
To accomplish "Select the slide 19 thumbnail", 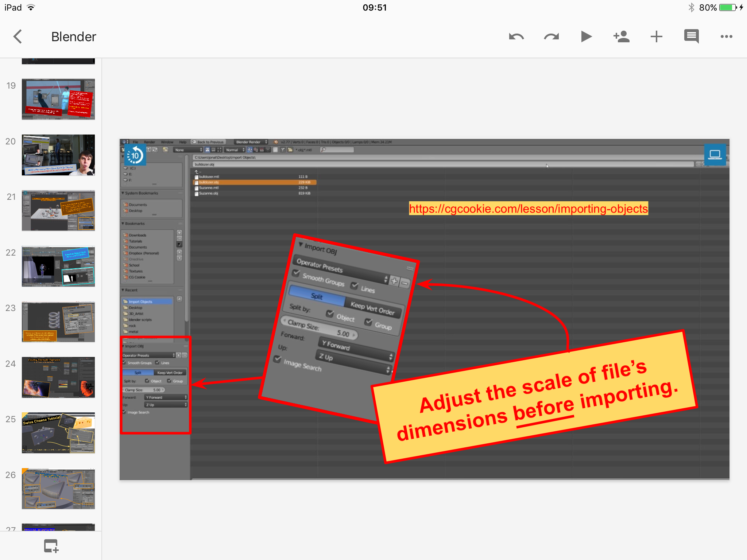I will tap(58, 99).
